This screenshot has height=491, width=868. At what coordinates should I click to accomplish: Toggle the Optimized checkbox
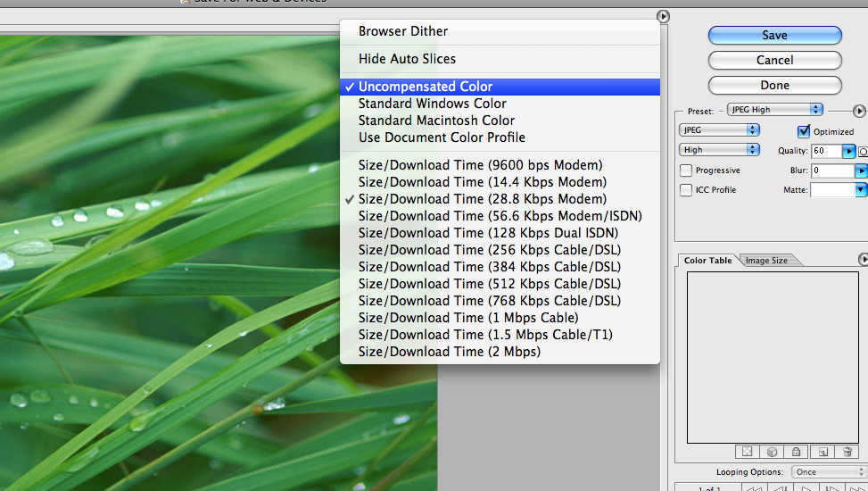(x=804, y=131)
